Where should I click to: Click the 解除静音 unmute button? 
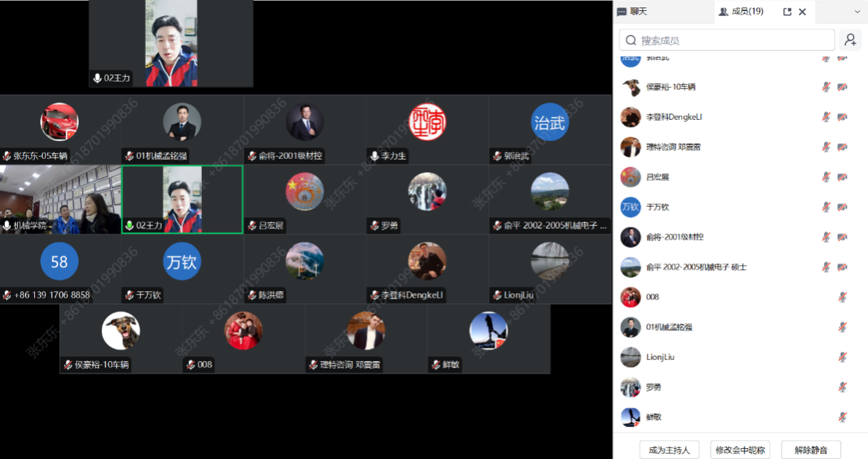[x=811, y=450]
